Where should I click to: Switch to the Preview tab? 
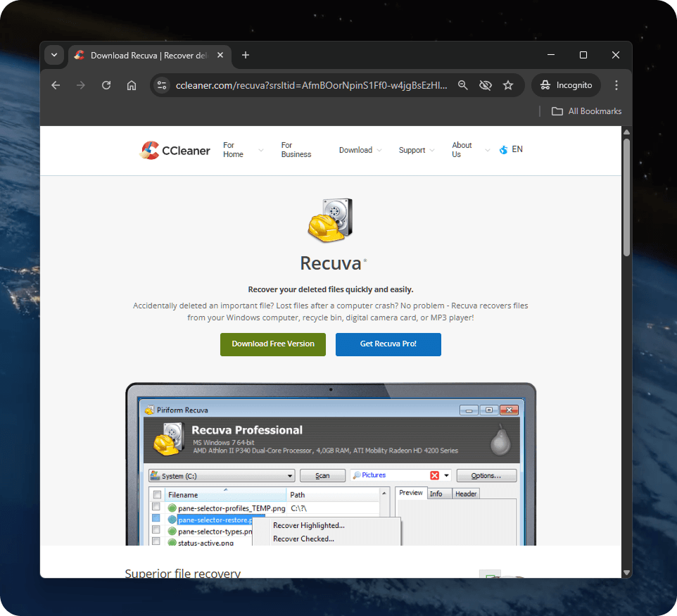[410, 493]
